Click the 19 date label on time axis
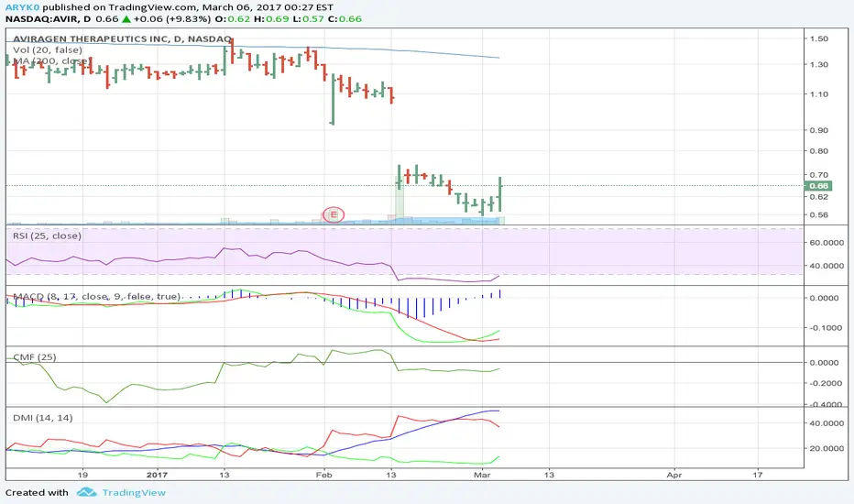The image size is (854, 504). click(x=82, y=475)
